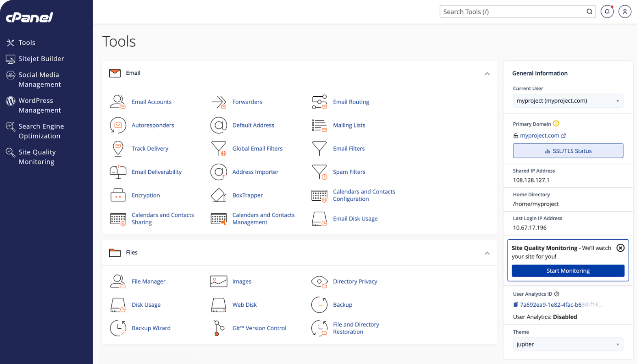Viewport: 637px width, 364px height.
Task: Click the Primary Domain warning info icon
Action: coord(556,124)
